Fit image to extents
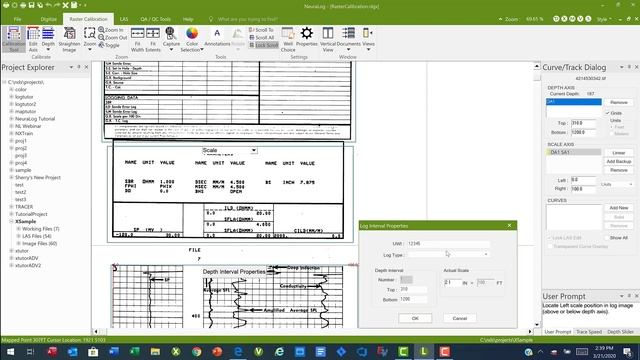Image resolution: width=640 pixels, height=360 pixels. click(x=153, y=39)
